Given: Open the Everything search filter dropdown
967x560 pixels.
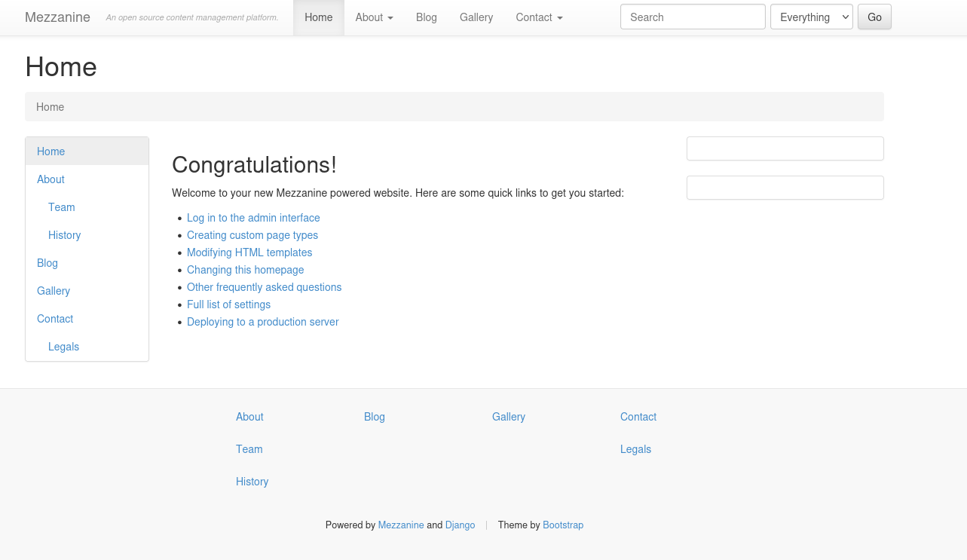Looking at the screenshot, I should pyautogui.click(x=811, y=17).
